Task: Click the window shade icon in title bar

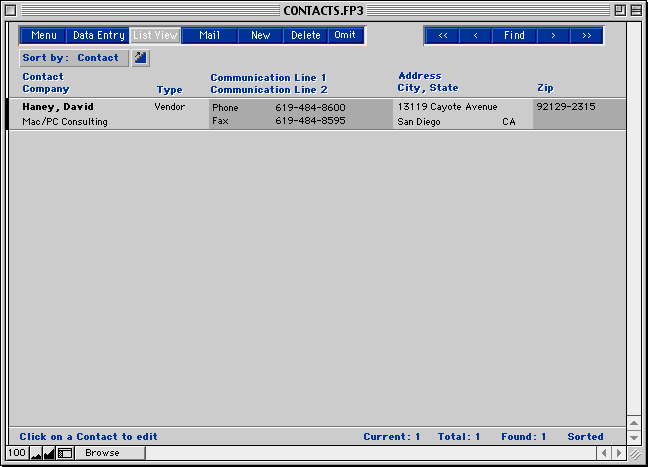Action: (636, 10)
